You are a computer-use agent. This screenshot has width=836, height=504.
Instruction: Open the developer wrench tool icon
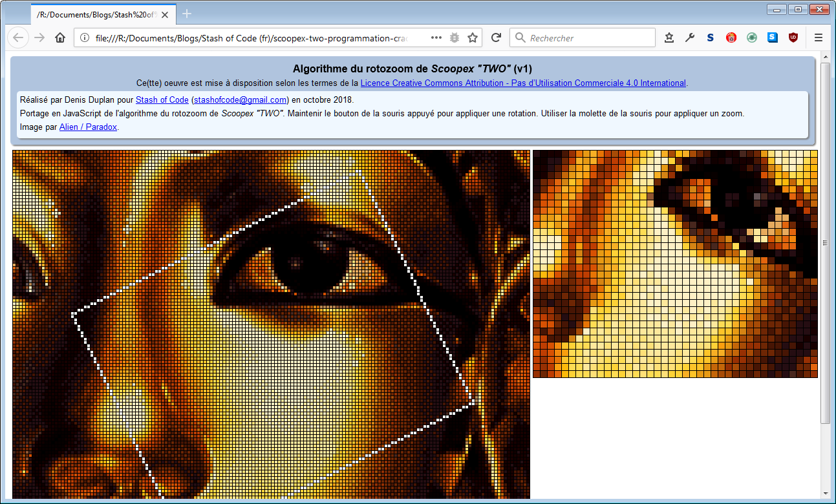690,37
